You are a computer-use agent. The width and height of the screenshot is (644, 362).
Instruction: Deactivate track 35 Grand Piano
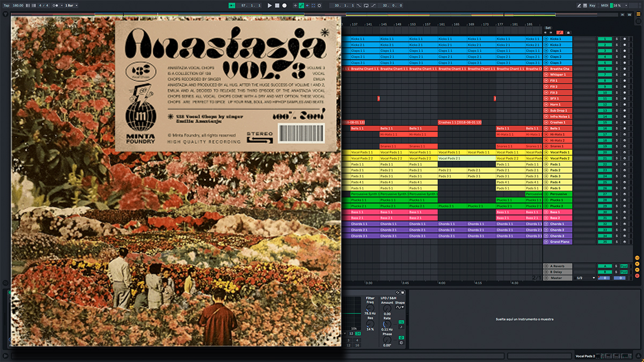[x=605, y=242]
